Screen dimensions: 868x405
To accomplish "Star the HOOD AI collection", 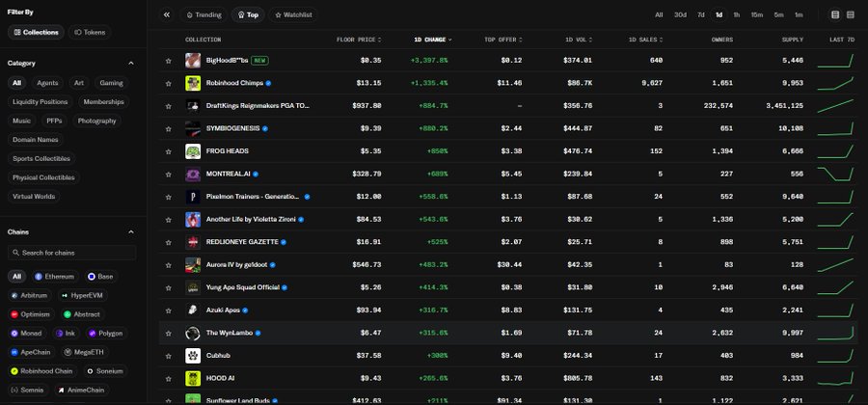I will (x=168, y=378).
